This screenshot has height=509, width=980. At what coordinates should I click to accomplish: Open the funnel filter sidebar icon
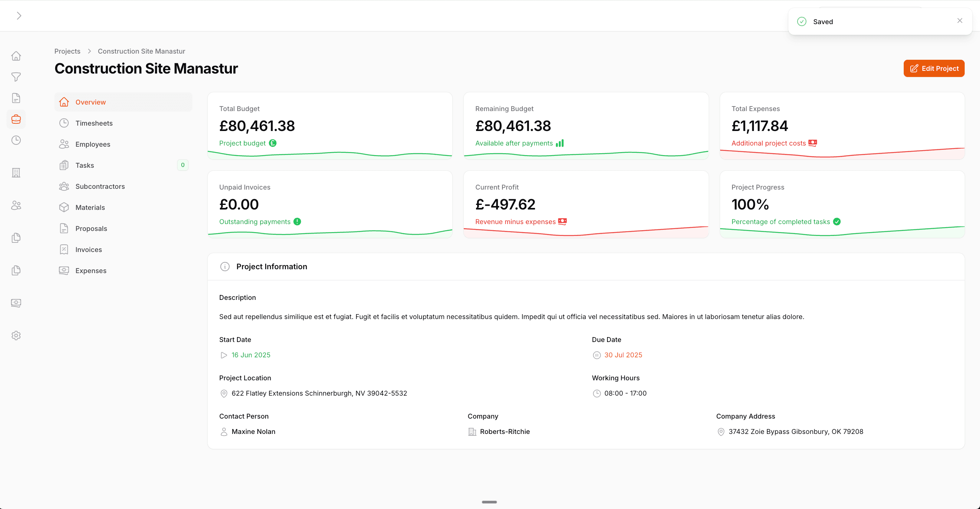pos(16,77)
